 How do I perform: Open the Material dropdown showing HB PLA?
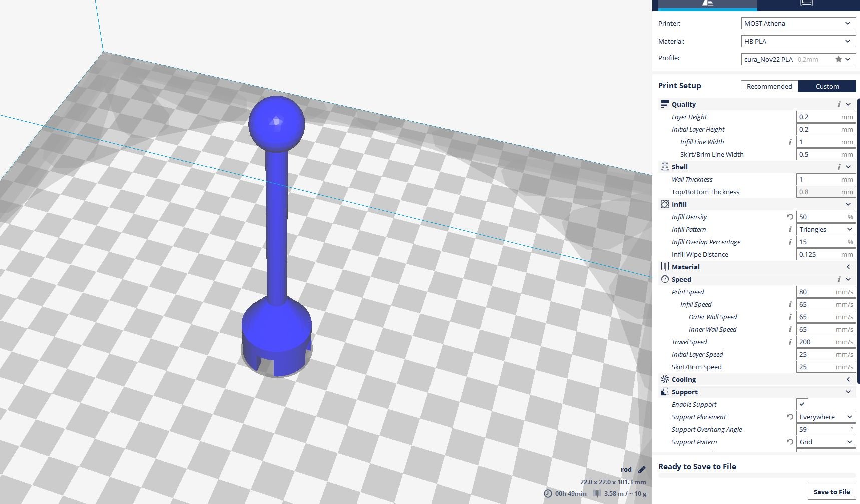(798, 41)
